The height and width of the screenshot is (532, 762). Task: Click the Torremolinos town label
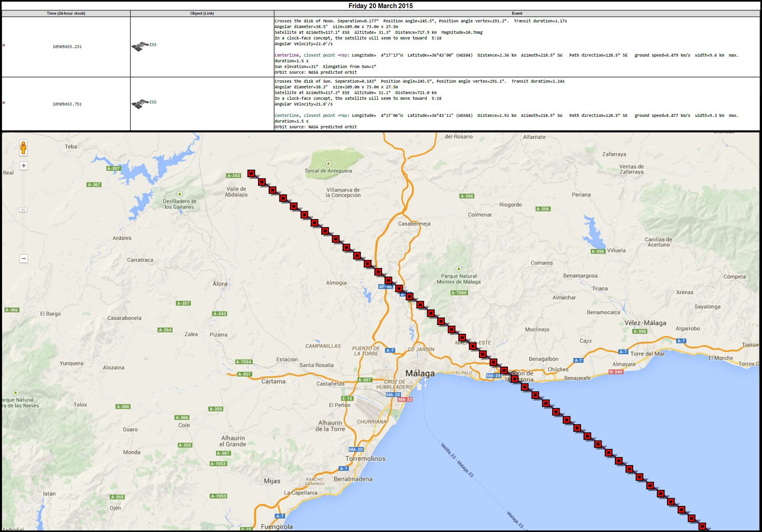[x=365, y=459]
